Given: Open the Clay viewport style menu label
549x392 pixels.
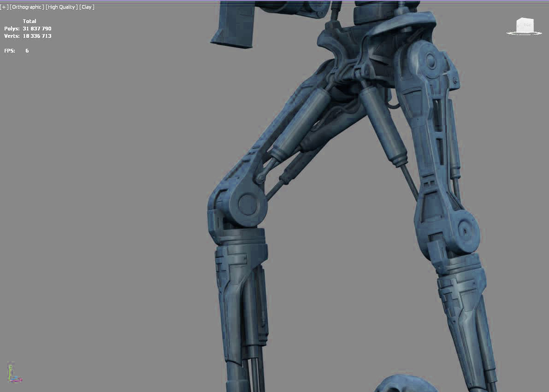Looking at the screenshot, I should pyautogui.click(x=87, y=7).
